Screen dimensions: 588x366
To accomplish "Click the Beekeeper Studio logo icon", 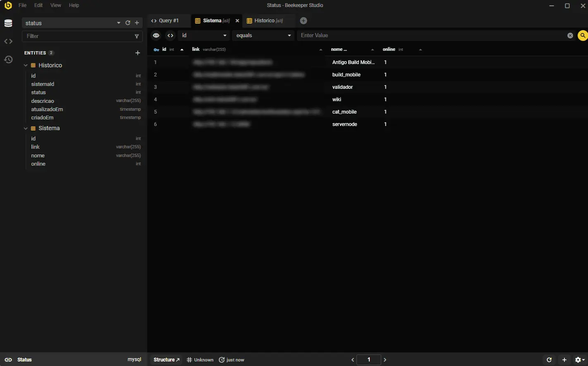I will pos(8,5).
